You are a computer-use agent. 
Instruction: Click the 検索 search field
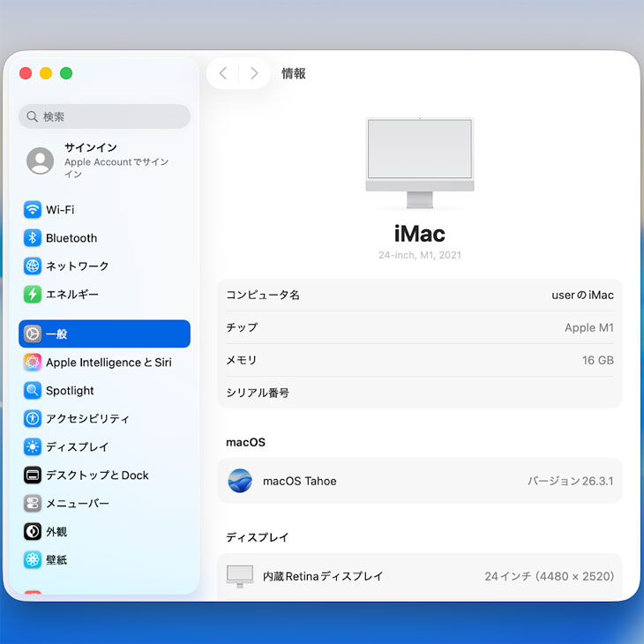tap(104, 116)
